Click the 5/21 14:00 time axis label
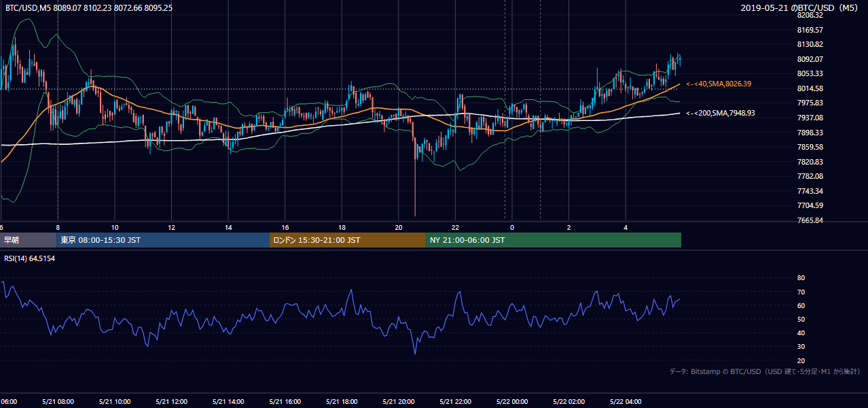This screenshot has height=408, width=868. click(x=229, y=402)
